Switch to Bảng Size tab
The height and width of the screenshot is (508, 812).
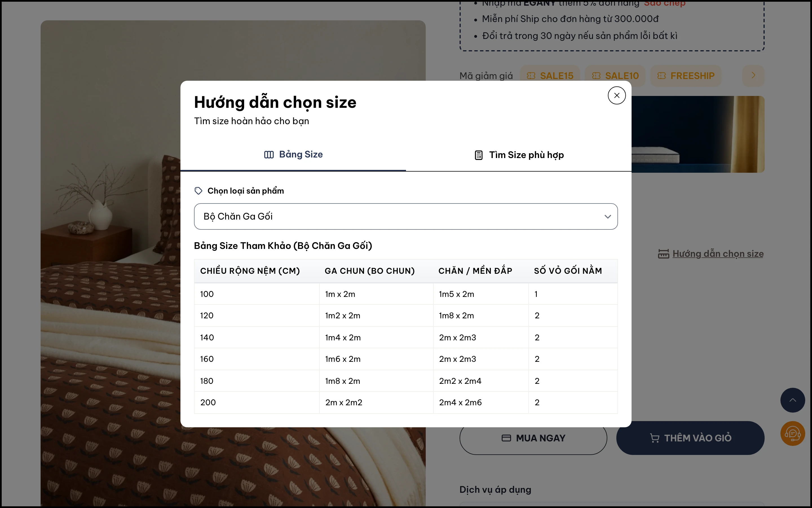coord(293,155)
